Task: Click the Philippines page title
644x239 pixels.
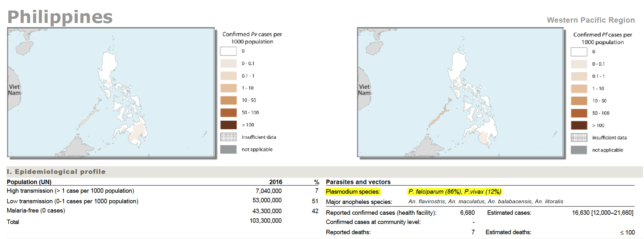Action: pyautogui.click(x=60, y=17)
